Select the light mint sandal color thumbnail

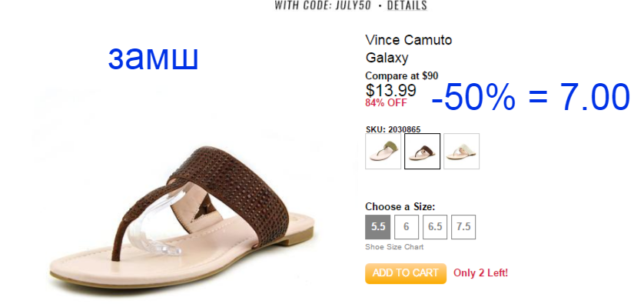tap(461, 151)
